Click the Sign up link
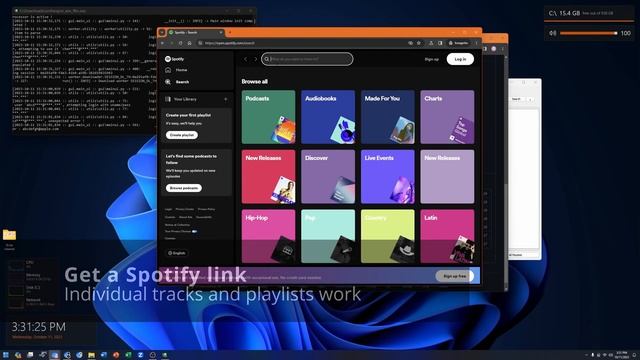The height and width of the screenshot is (360, 640). (431, 59)
